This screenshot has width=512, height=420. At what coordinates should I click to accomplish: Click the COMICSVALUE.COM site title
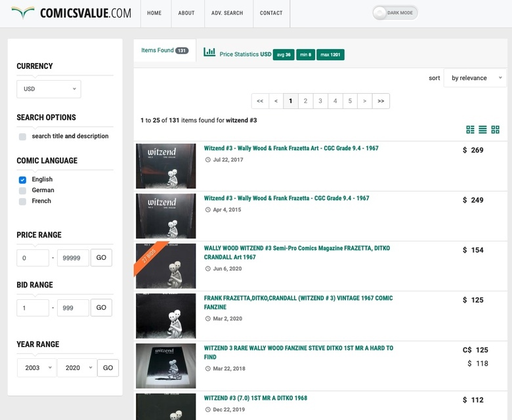click(85, 13)
